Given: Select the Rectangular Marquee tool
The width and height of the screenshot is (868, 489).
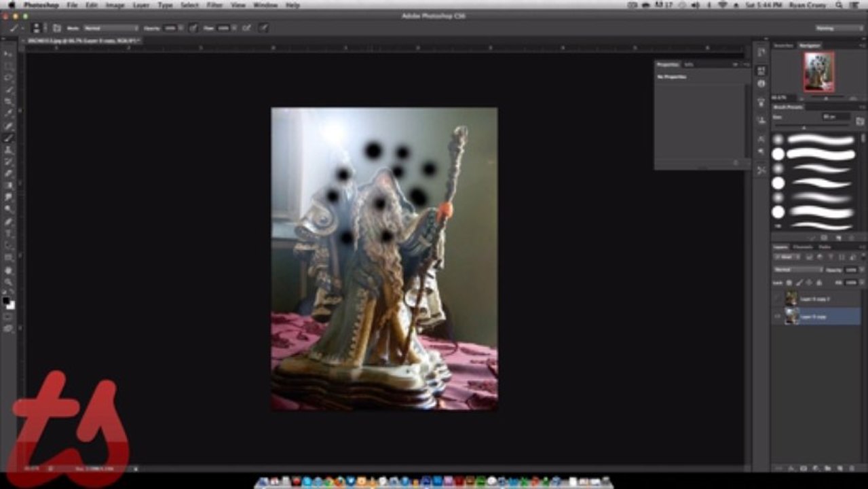Looking at the screenshot, I should (9, 66).
